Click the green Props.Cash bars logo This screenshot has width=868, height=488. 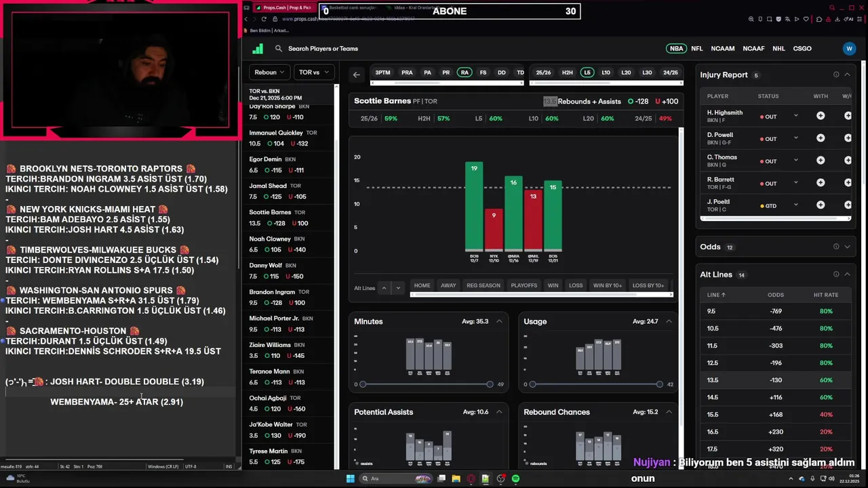pyautogui.click(x=258, y=49)
